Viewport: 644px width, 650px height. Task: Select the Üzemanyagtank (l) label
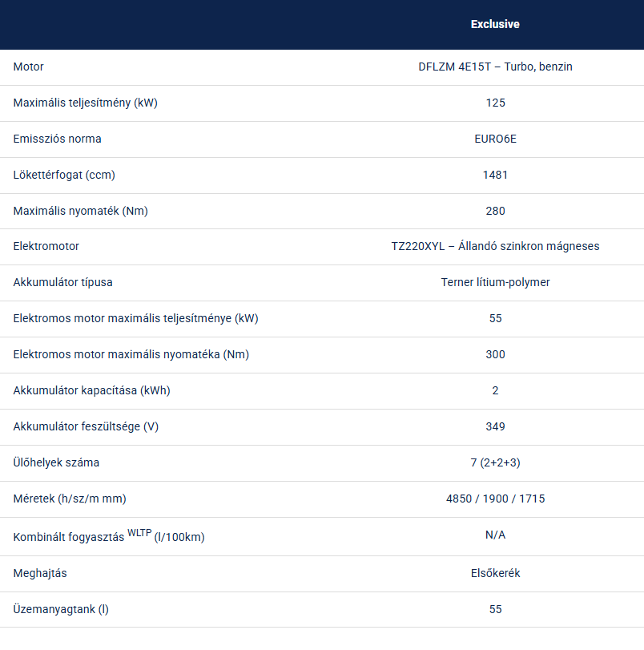tap(61, 609)
